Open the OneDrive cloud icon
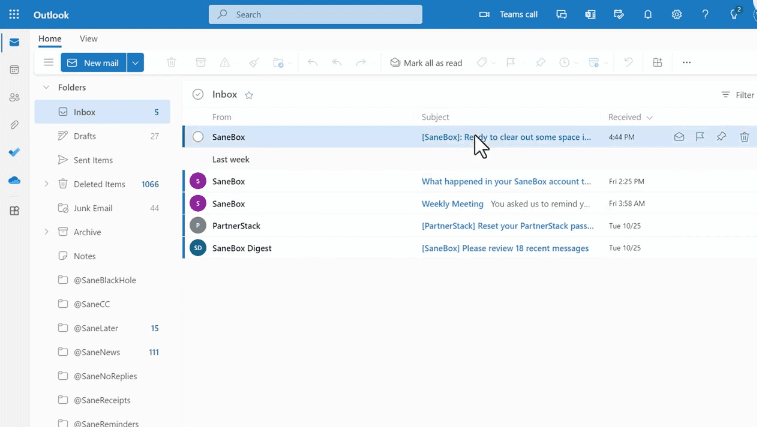The width and height of the screenshot is (757, 427). click(x=14, y=180)
